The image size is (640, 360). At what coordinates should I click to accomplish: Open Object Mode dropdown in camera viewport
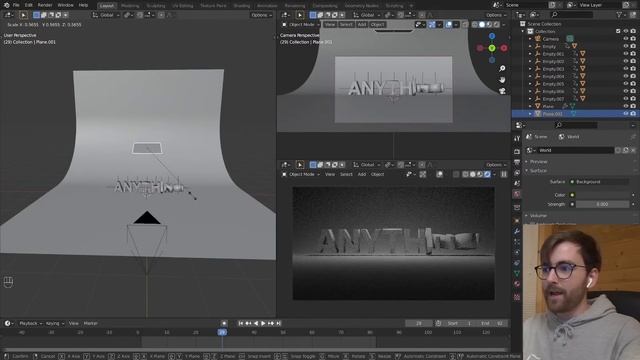point(301,24)
